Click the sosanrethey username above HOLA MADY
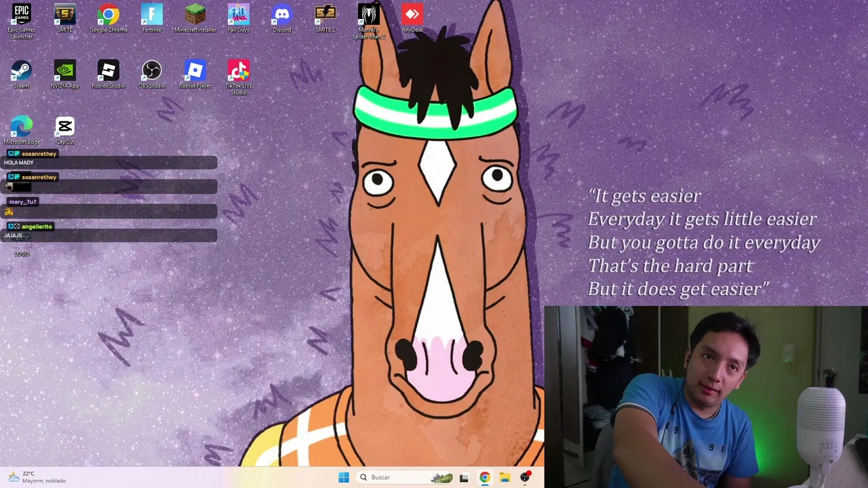Image resolution: width=868 pixels, height=488 pixels. (x=39, y=154)
